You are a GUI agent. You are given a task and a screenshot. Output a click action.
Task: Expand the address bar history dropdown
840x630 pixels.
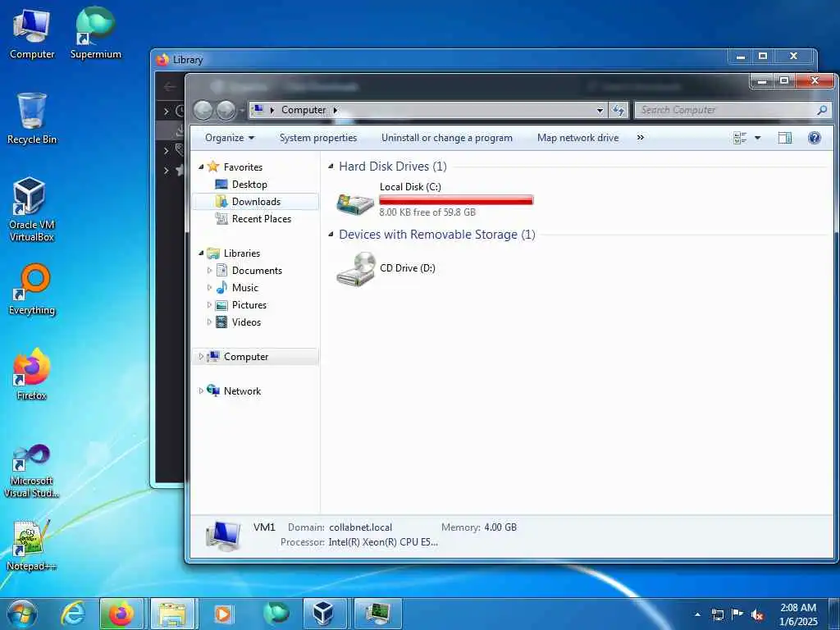coord(600,111)
